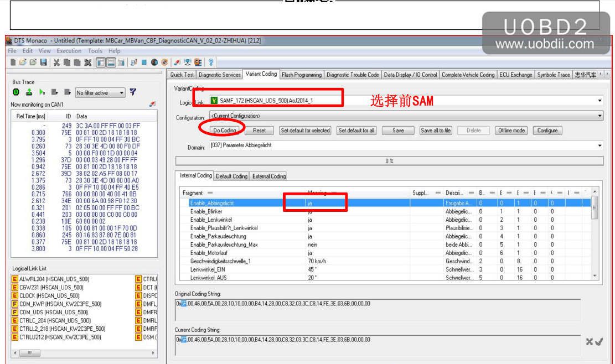Click the dark globe toolbar icon
This screenshot has width=615, height=364.
coord(154,63)
